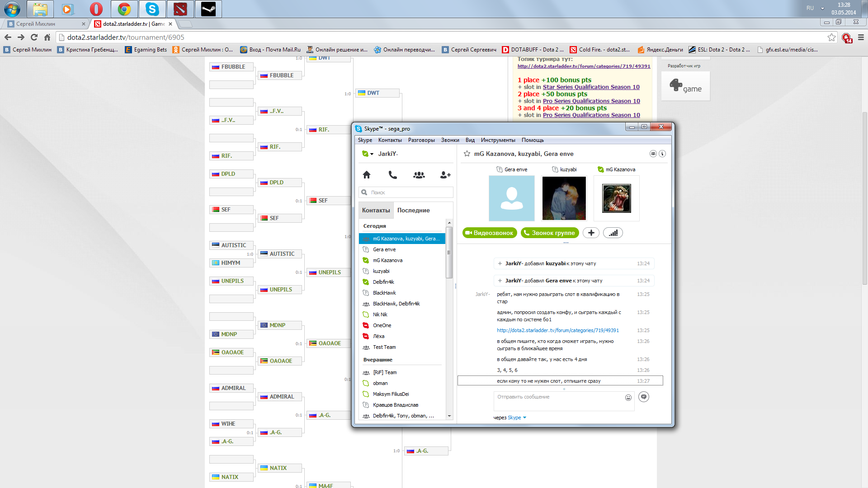This screenshot has height=488, width=868.
Task: Click Gera enve default avatar
Action: tap(511, 198)
